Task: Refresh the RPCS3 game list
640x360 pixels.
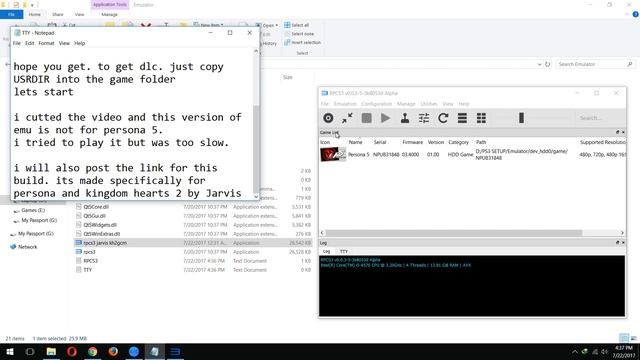Action: pos(443,118)
